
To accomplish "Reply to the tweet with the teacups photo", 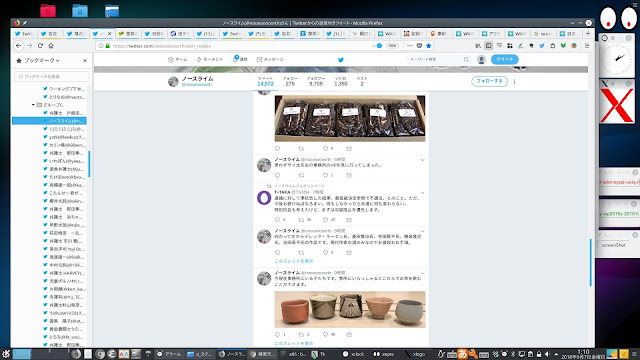I will click(278, 334).
